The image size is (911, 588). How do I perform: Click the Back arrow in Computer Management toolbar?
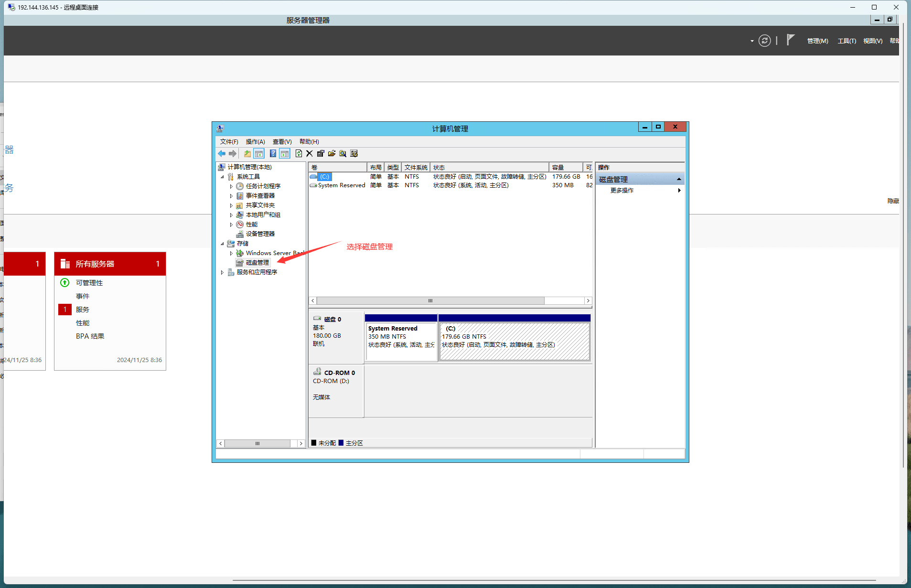(x=222, y=153)
